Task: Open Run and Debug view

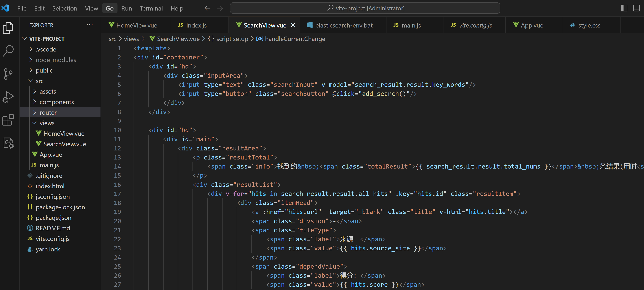Action: tap(8, 97)
